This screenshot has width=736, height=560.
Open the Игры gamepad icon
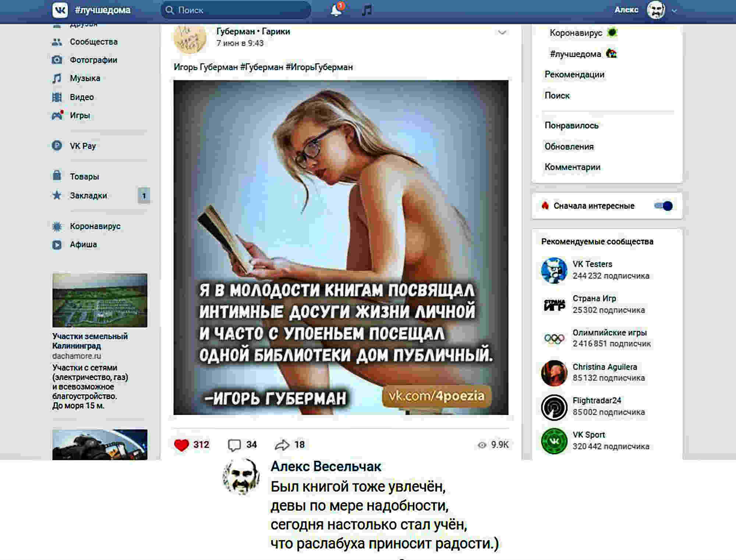coord(57,115)
